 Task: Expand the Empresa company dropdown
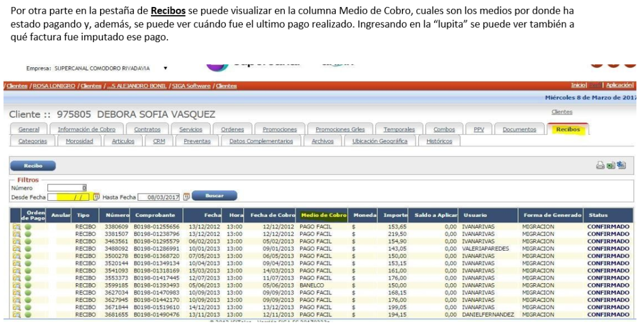point(165,68)
